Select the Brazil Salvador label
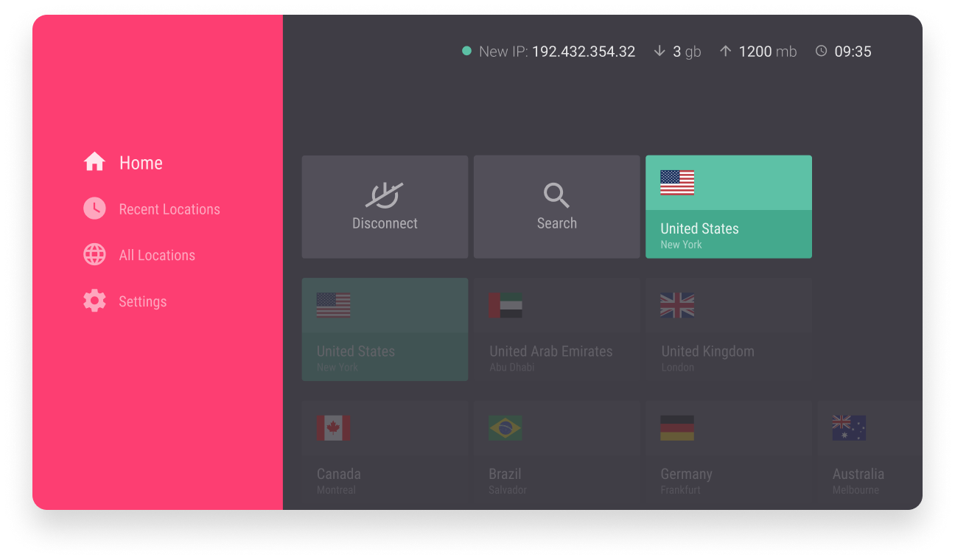This screenshot has height=560, width=955. click(508, 480)
